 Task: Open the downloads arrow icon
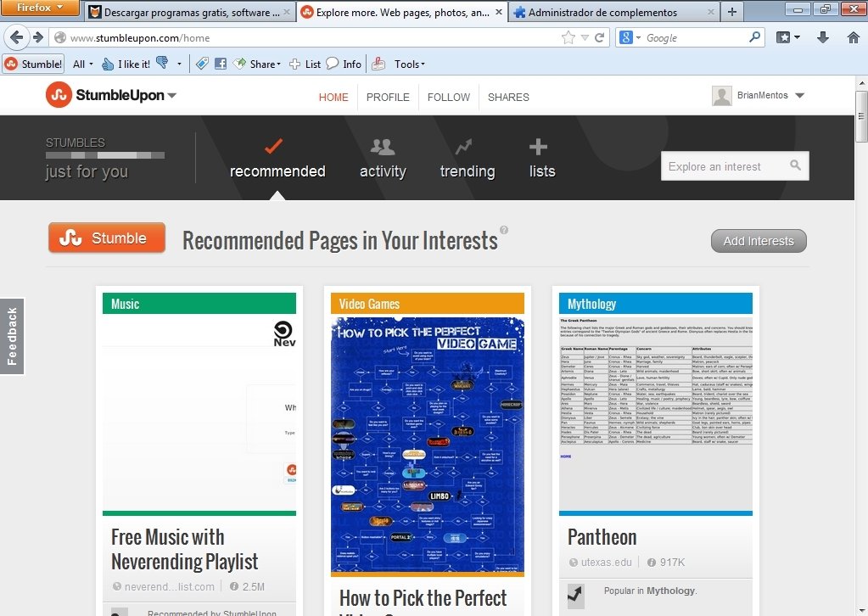(823, 37)
